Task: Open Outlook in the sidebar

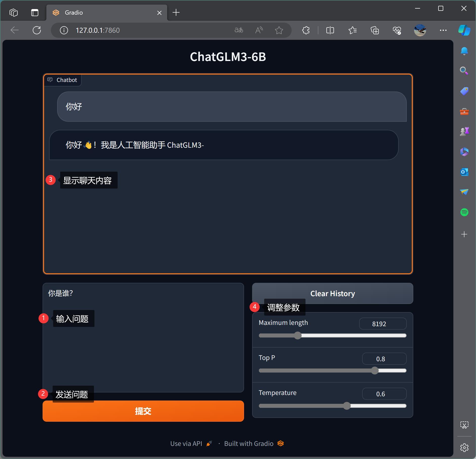Action: (x=464, y=172)
